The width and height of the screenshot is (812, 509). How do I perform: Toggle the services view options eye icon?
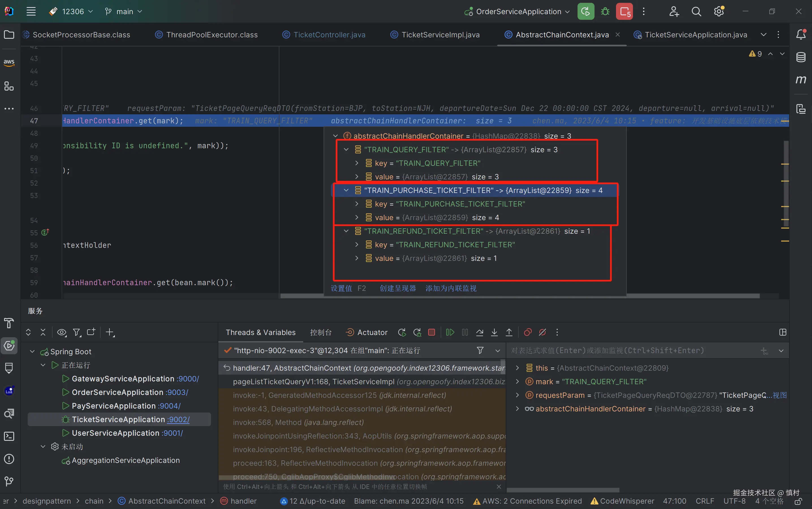click(61, 332)
